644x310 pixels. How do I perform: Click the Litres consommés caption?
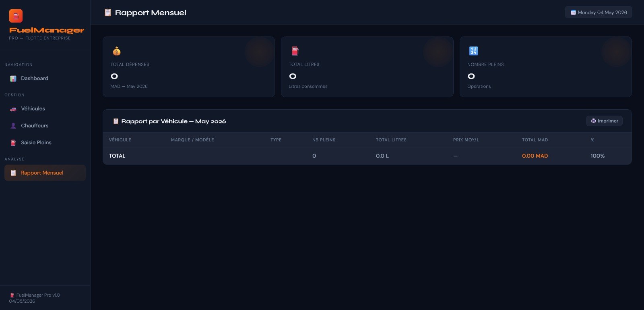click(x=308, y=87)
